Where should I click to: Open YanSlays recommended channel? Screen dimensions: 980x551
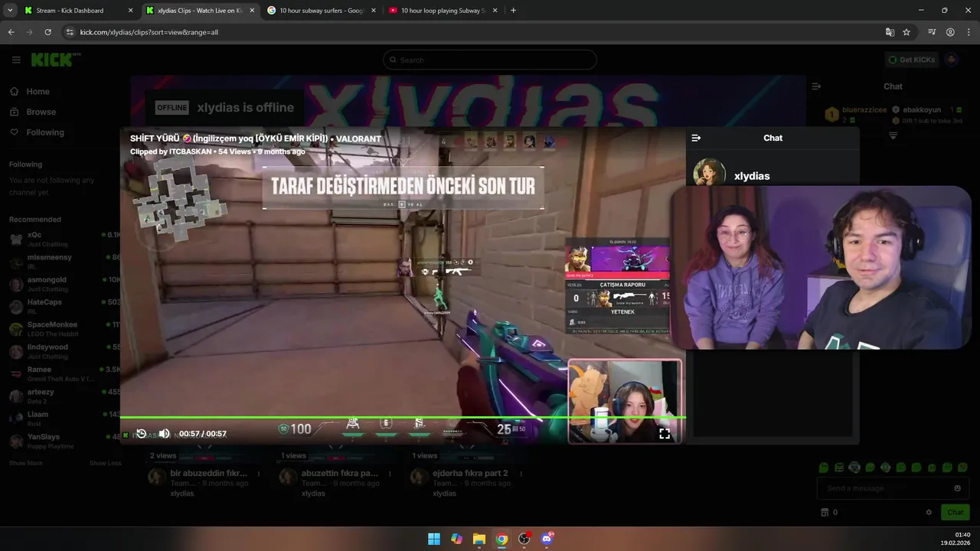tap(64, 441)
